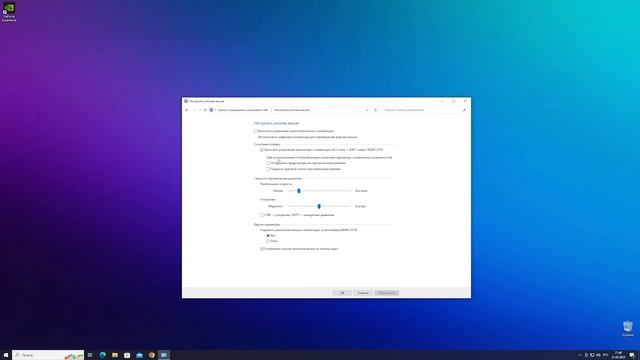Screen dimensions: 640x360
Task: Check the show warning message option
Action: (x=268, y=163)
